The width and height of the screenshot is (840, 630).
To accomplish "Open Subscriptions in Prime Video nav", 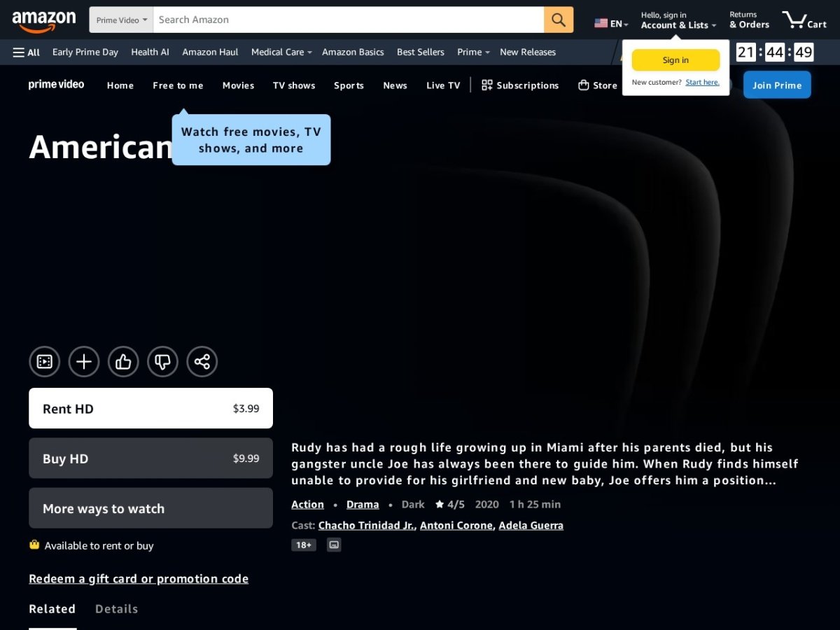I will tap(520, 85).
